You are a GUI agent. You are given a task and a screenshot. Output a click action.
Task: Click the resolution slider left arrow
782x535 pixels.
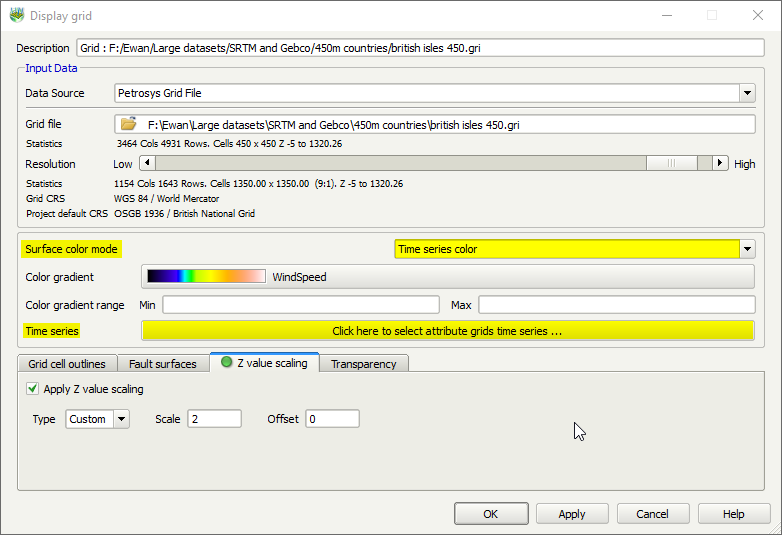click(x=147, y=163)
